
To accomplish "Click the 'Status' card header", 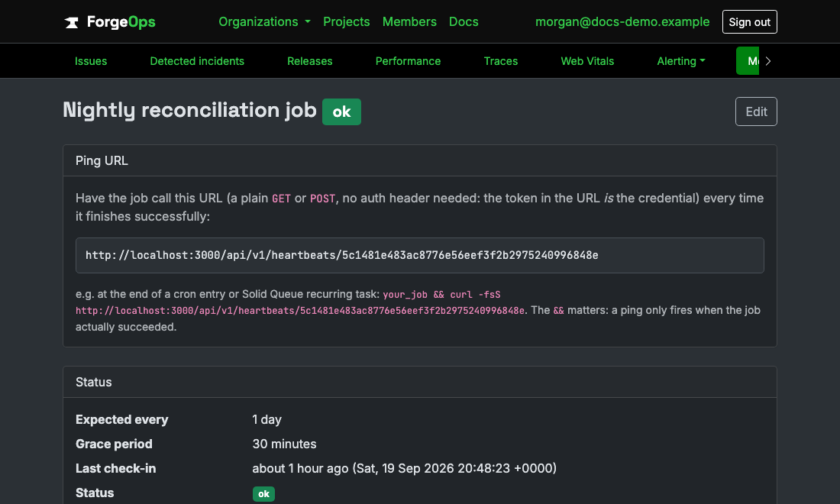I will (x=419, y=382).
